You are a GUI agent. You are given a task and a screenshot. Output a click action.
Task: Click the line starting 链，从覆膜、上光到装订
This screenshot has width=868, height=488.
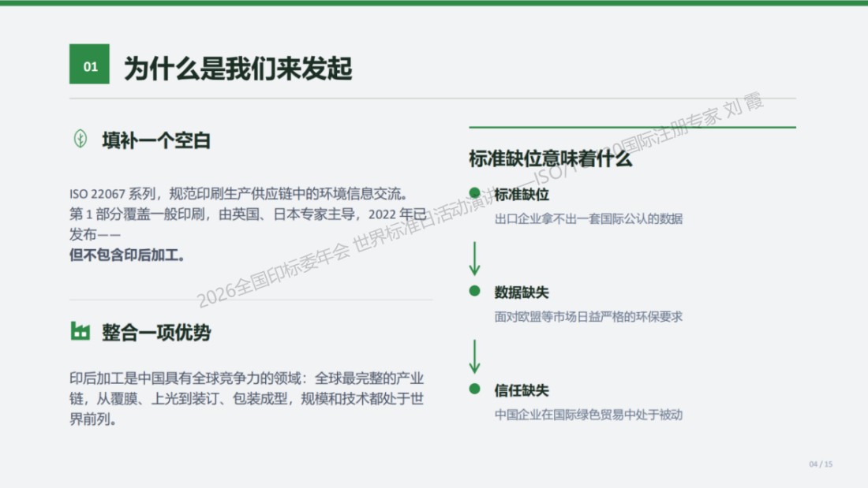[246, 399]
